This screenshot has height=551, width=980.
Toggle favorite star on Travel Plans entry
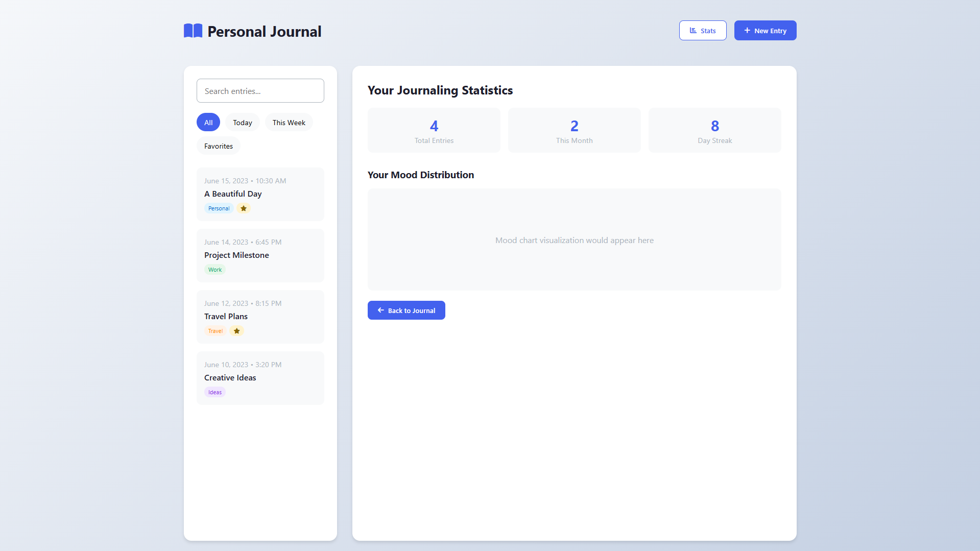click(236, 331)
